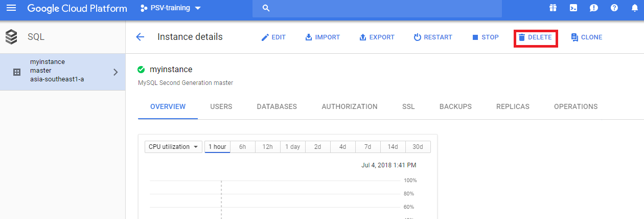Select the 12h time range
Screen dimensions: 644x219
tap(268, 147)
